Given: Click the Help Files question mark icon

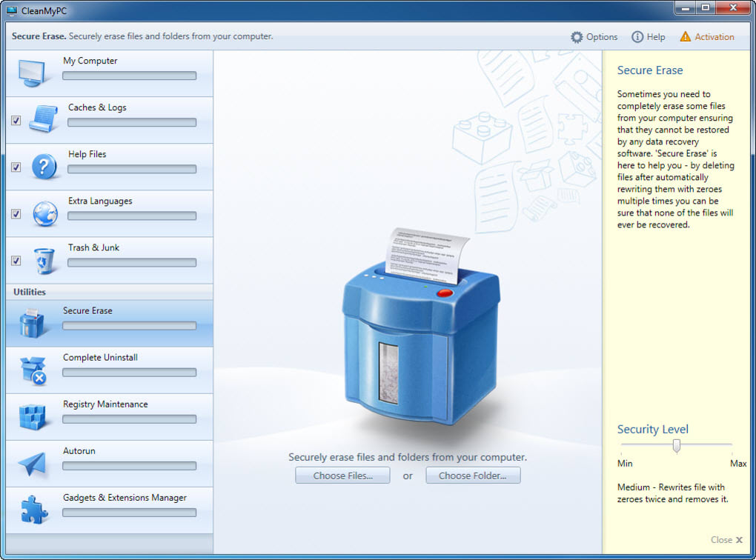Looking at the screenshot, I should point(44,166).
